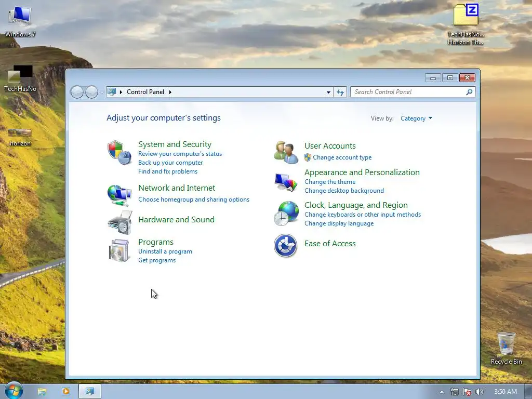Click Uninstall a program
This screenshot has width=532, height=399.
click(165, 251)
